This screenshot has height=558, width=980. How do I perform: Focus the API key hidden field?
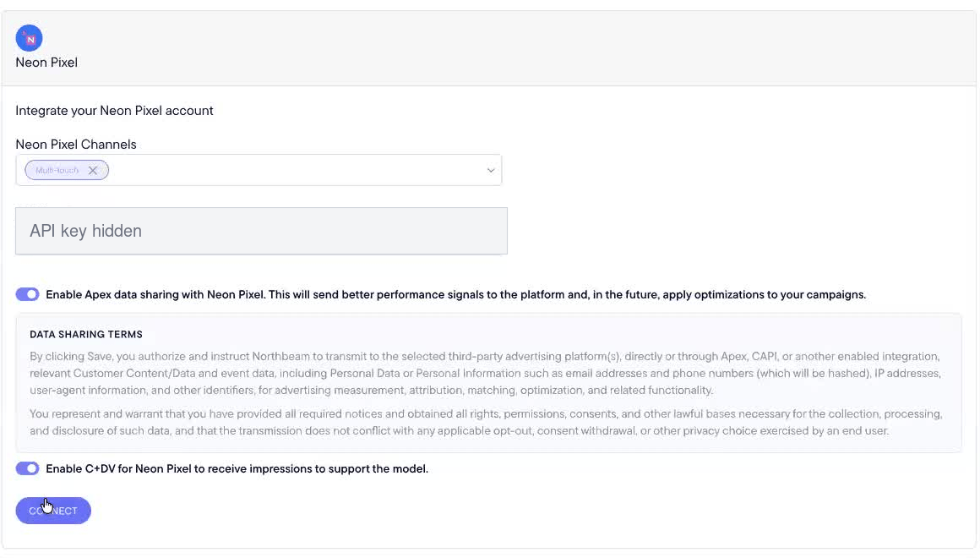[261, 231]
